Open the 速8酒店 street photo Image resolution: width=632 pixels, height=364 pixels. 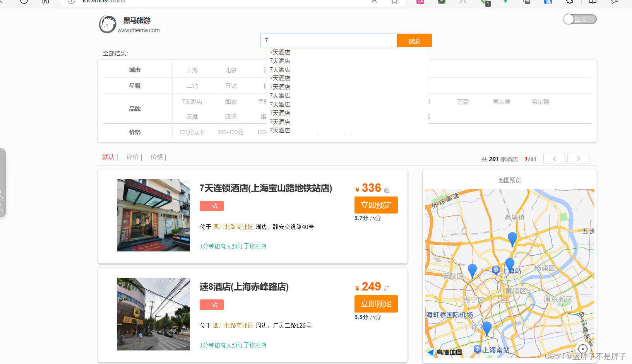click(154, 314)
